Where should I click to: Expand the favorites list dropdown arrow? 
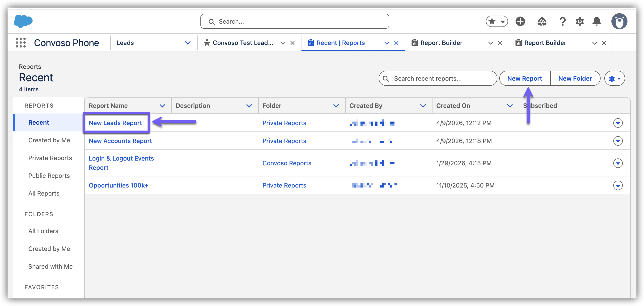click(x=503, y=21)
